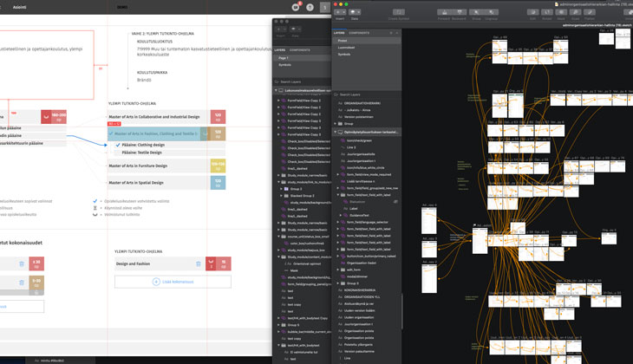Select the KOKONAISHIERARKIA text layer
Image resolution: width=633 pixels, height=364 pixels.
(x=359, y=290)
